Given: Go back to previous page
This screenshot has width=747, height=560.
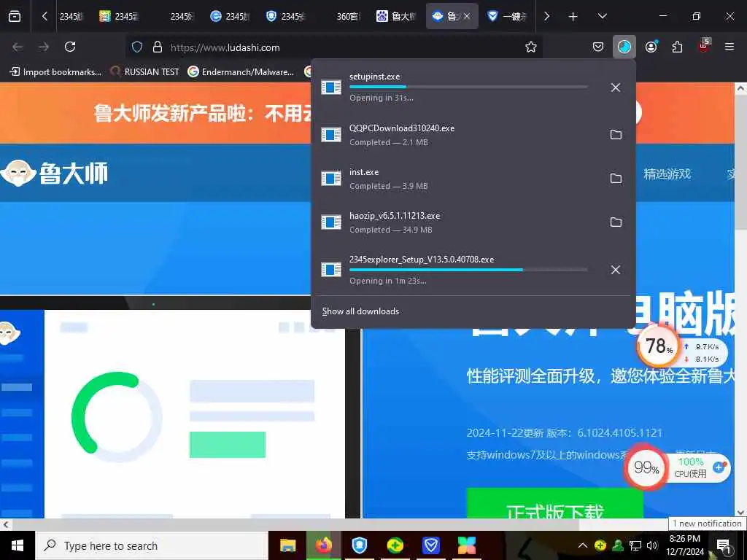Looking at the screenshot, I should pyautogui.click(x=18, y=47).
